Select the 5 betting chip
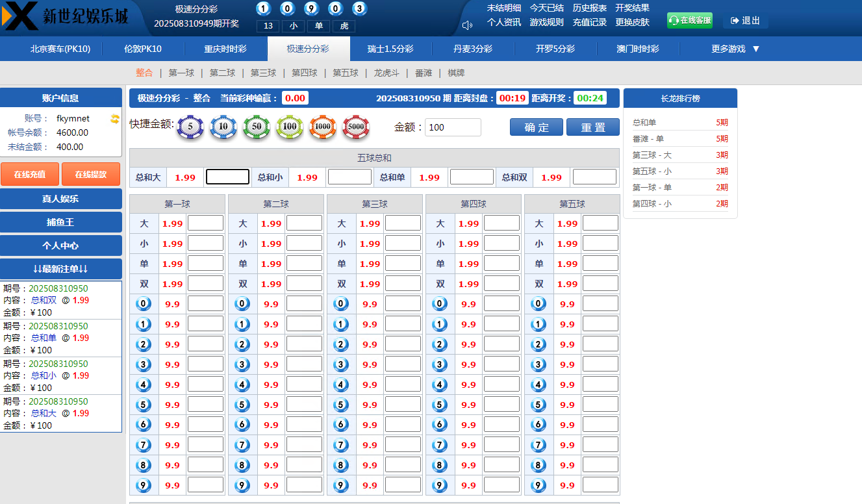 191,128
